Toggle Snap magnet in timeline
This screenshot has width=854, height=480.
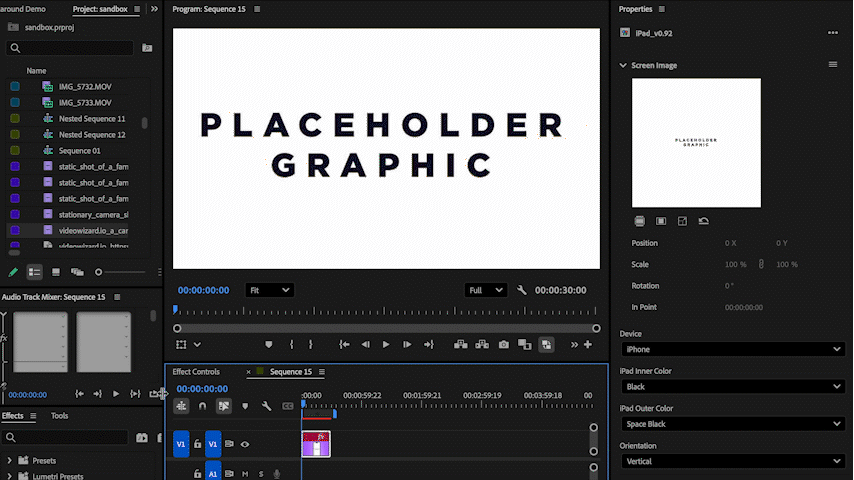tap(202, 406)
